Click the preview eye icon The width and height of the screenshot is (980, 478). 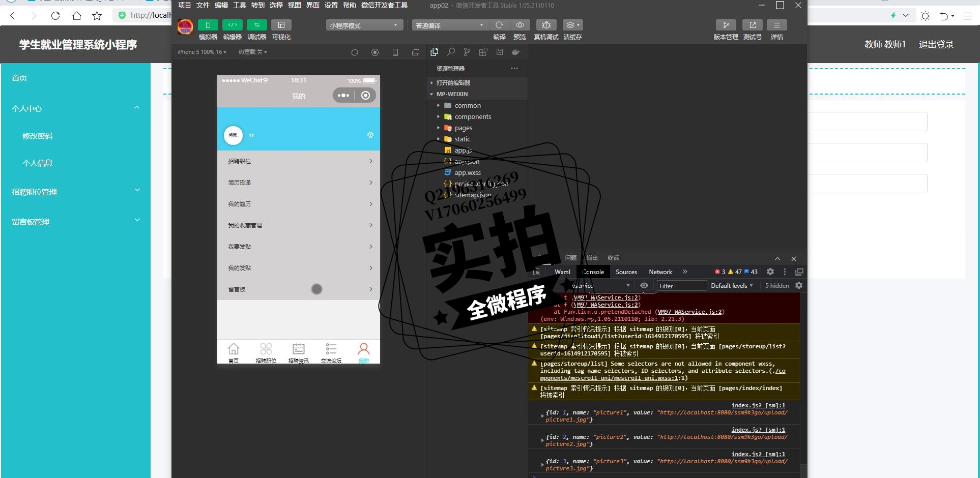[520, 25]
